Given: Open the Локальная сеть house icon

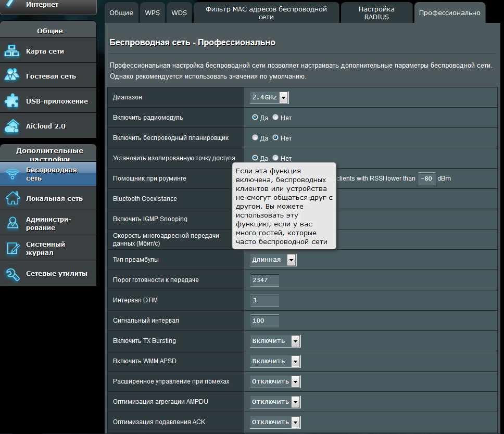Looking at the screenshot, I should tap(13, 198).
